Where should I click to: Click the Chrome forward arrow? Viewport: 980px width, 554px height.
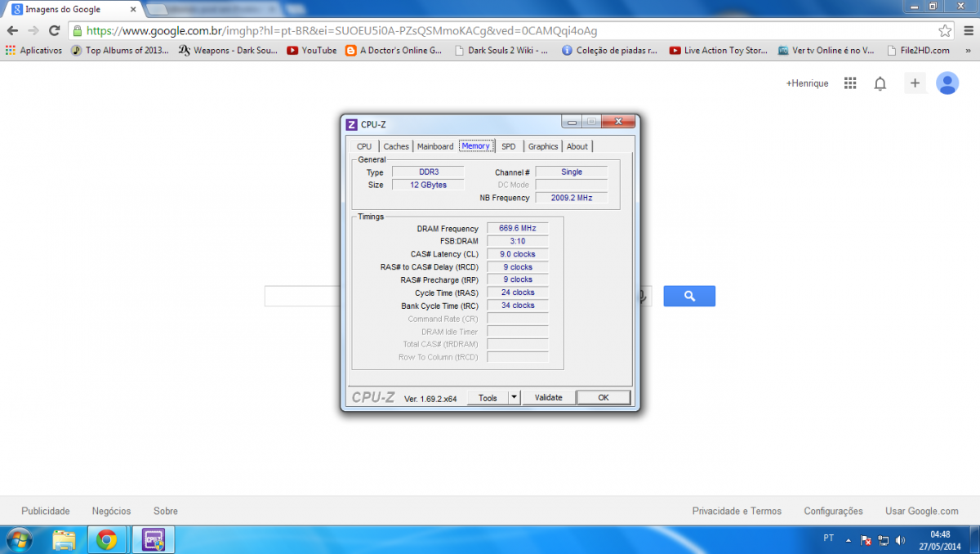(x=33, y=30)
